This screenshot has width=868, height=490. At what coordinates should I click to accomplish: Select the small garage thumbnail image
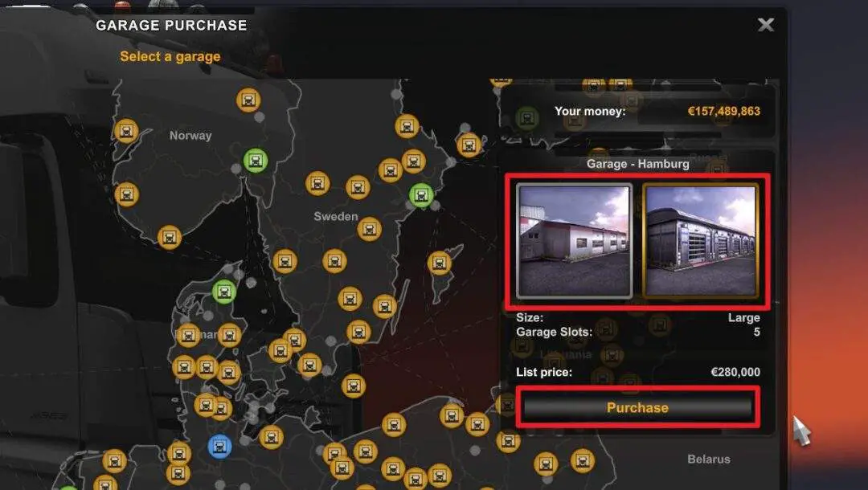(574, 240)
